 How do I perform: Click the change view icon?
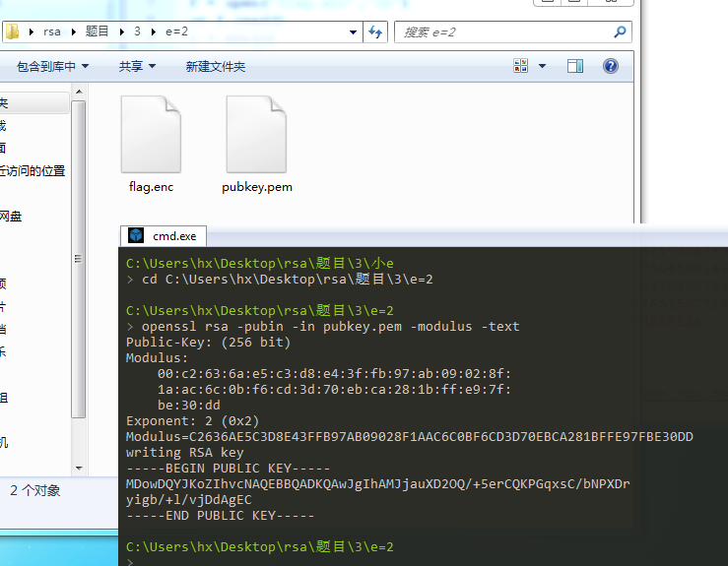pos(520,66)
